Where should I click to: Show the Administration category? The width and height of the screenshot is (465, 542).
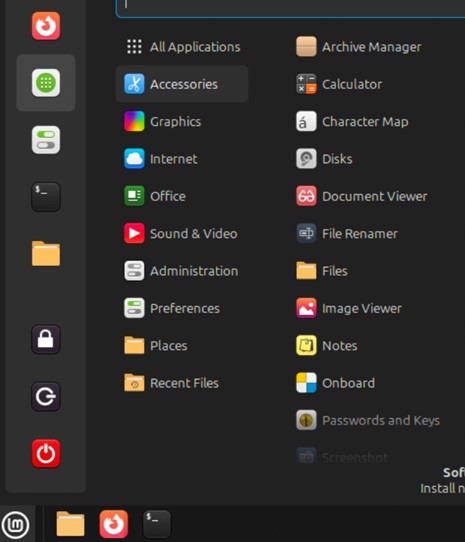point(182,271)
